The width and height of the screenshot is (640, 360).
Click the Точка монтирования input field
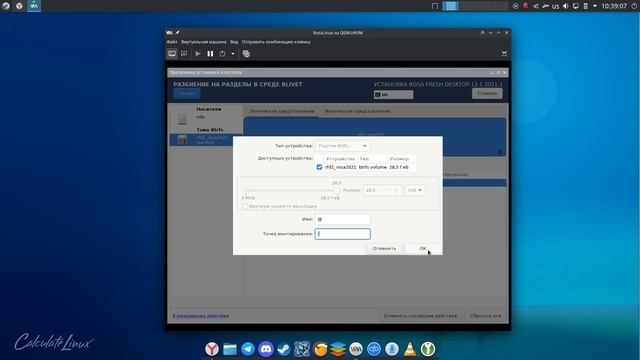click(342, 234)
